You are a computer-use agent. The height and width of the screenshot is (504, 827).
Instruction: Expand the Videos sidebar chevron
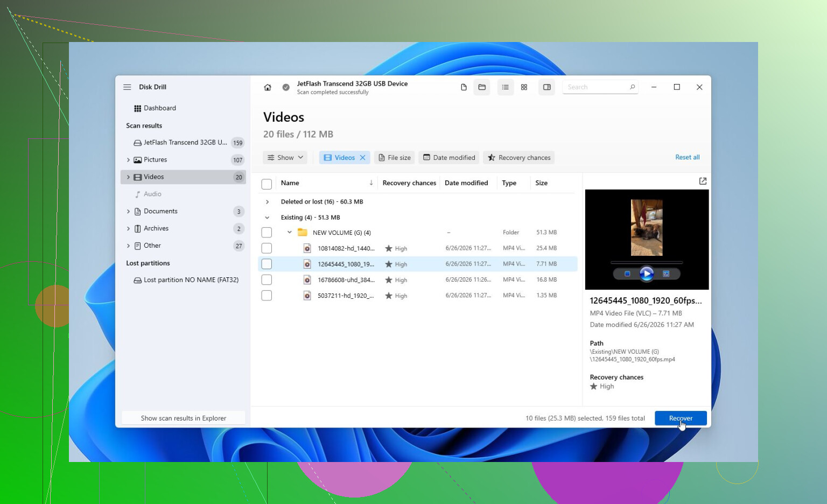[x=128, y=177]
